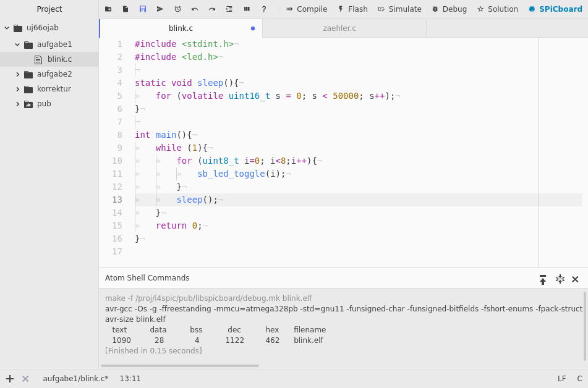
Task: Switch to the zaehler.c tab
Action: 339,28
